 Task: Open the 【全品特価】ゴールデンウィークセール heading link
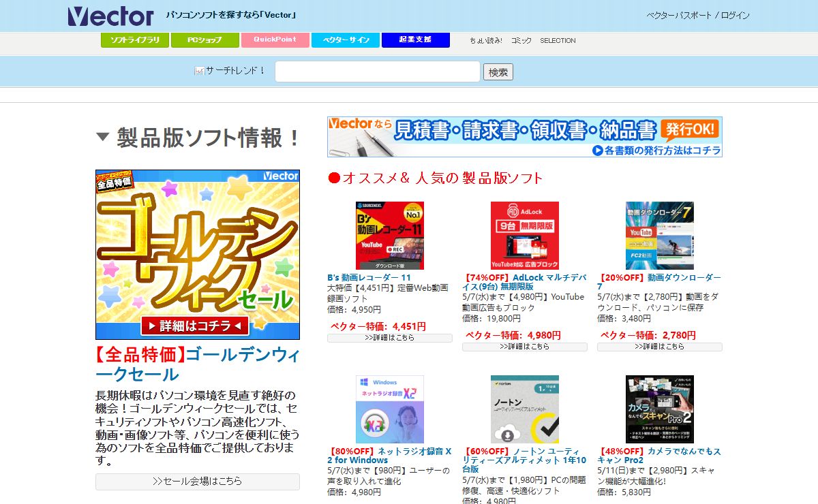coord(198,364)
